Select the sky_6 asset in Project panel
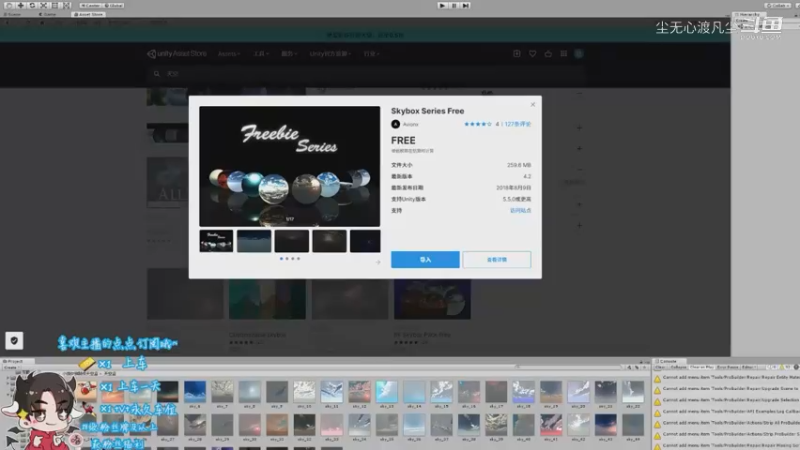Screen dimensions: 800x450 (x=195, y=394)
